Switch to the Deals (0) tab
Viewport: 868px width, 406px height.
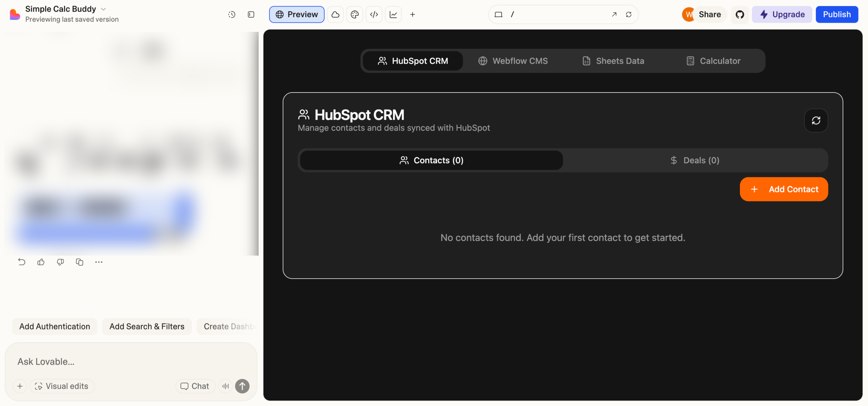pyautogui.click(x=695, y=160)
